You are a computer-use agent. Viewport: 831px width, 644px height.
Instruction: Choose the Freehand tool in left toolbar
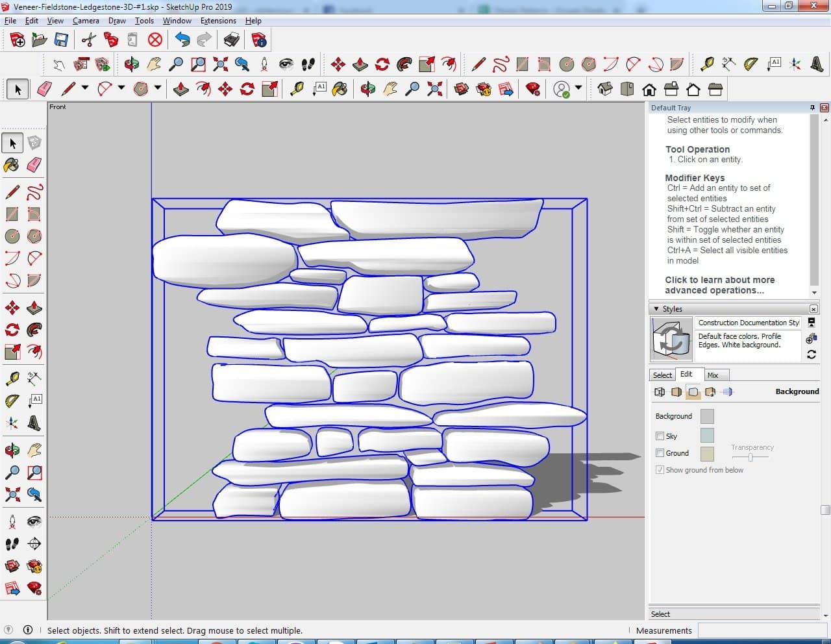(34, 192)
